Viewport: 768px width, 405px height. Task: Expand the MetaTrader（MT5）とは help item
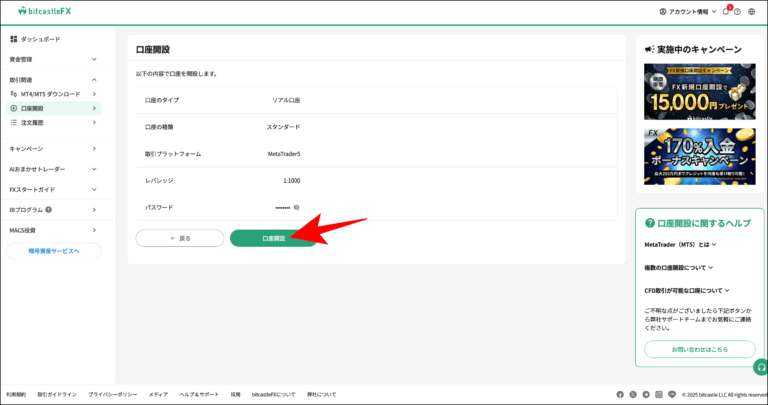coord(680,244)
